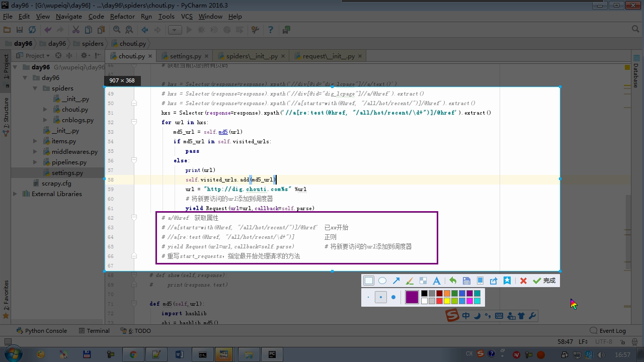Save the screenshot with the floppy disk icon
644x362 pixels.
(466, 281)
